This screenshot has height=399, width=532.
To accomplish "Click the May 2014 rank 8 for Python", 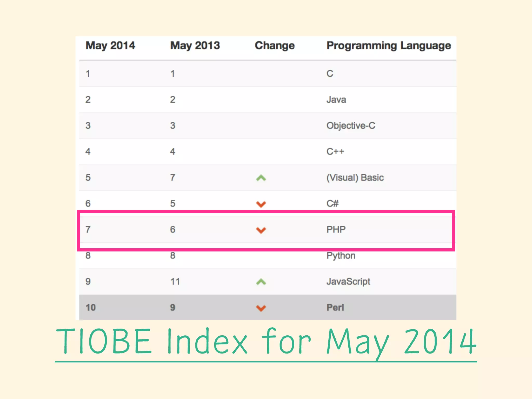I will (88, 256).
